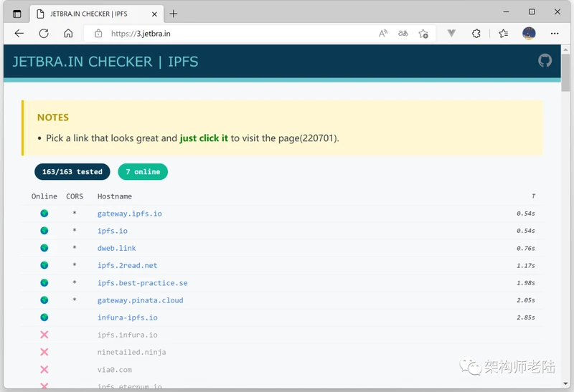Click the Hostname column header

(x=115, y=196)
